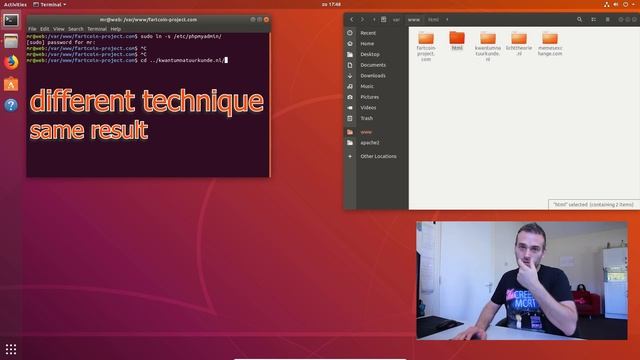Open the lichttheorie.nl folder
The height and width of the screenshot is (360, 640).
[x=519, y=43]
